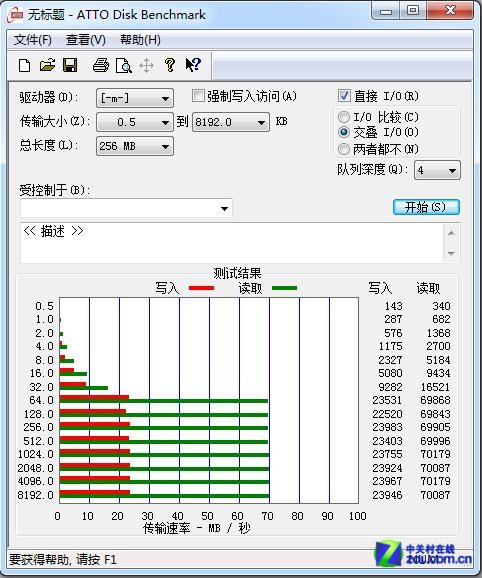Click the description box scroll down arrow

451,254
